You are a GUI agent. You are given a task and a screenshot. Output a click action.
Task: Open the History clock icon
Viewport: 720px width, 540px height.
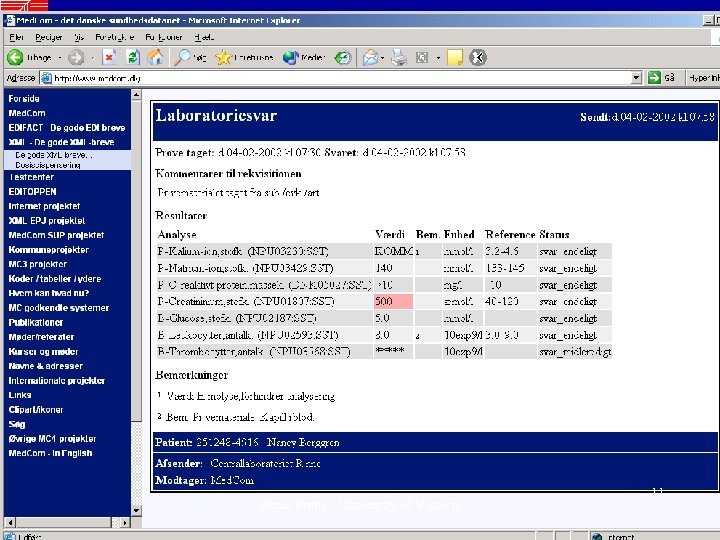pyautogui.click(x=343, y=57)
